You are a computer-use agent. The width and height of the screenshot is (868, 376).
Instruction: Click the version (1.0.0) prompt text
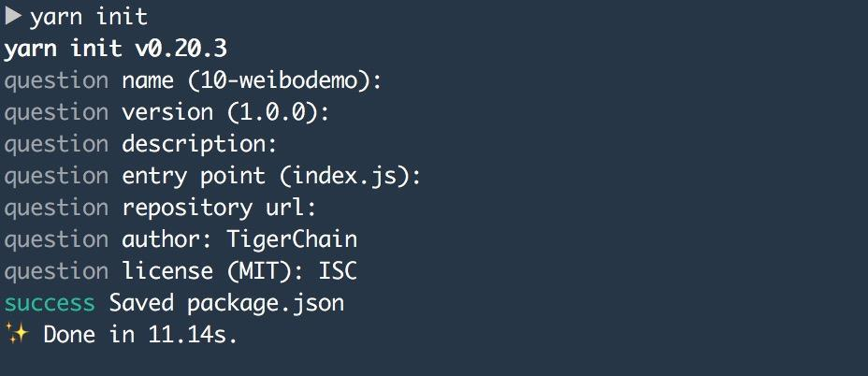tap(225, 113)
